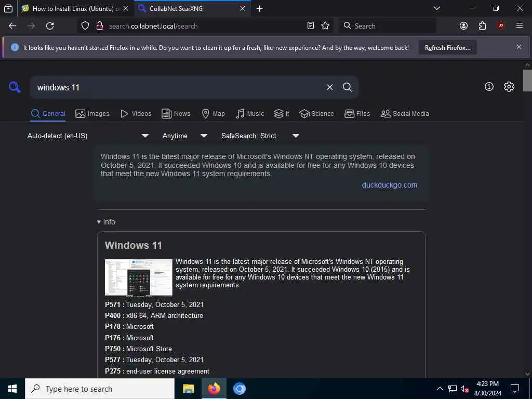Select the It search category
532x399 pixels.
pyautogui.click(x=282, y=114)
